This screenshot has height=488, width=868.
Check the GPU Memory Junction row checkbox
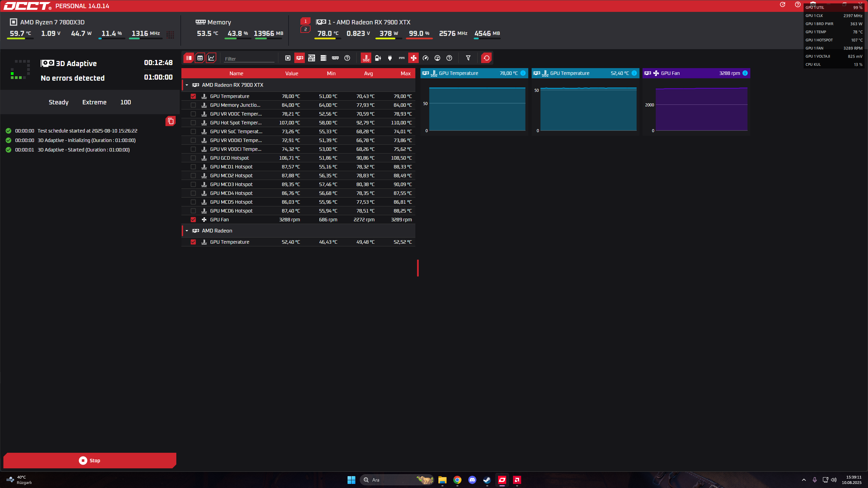(x=193, y=105)
